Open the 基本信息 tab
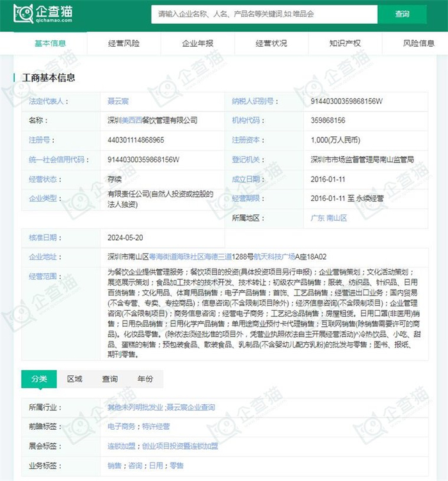 50,43
